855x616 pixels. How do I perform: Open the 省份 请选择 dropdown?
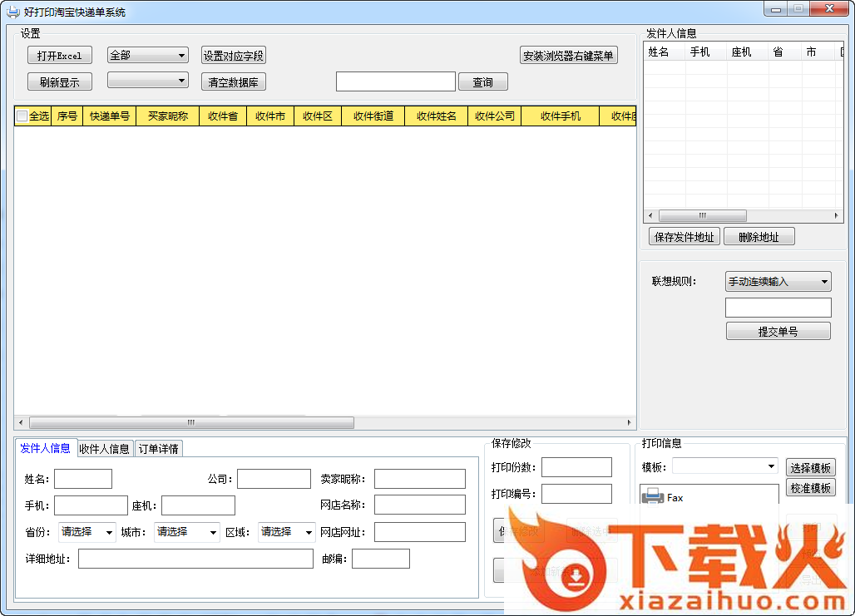point(87,532)
